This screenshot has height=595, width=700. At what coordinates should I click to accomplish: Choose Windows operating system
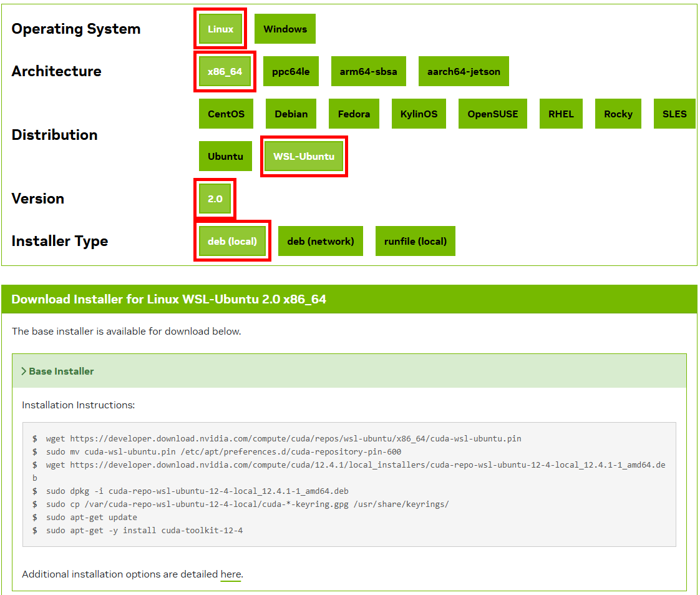285,29
